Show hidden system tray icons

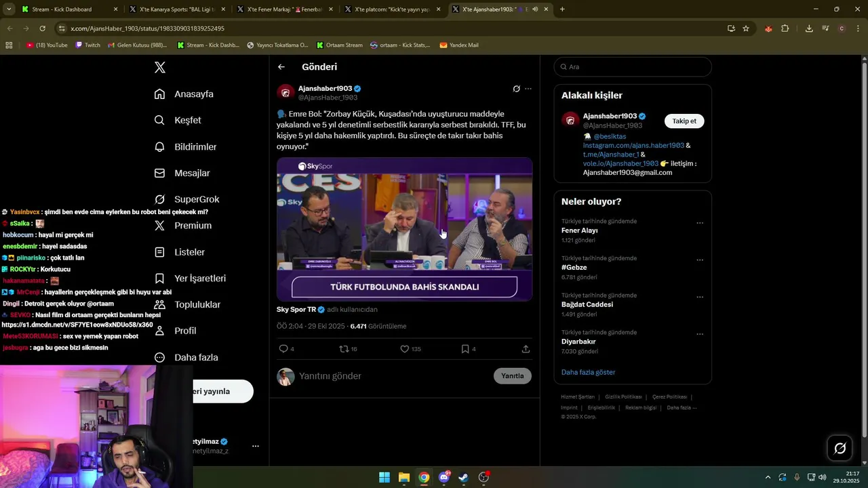tap(768, 477)
